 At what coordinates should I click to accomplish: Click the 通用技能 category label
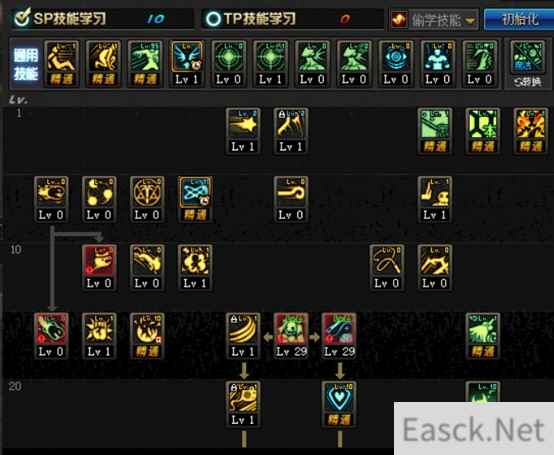[26, 64]
